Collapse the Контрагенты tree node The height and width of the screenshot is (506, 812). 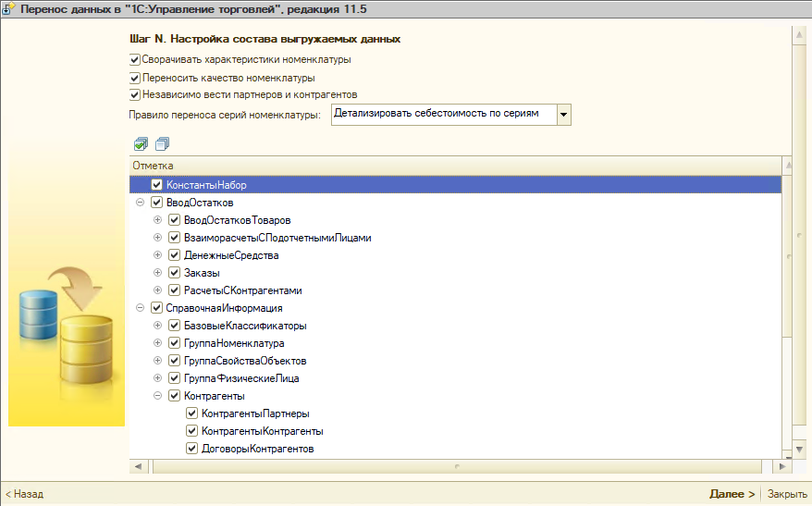(157, 396)
